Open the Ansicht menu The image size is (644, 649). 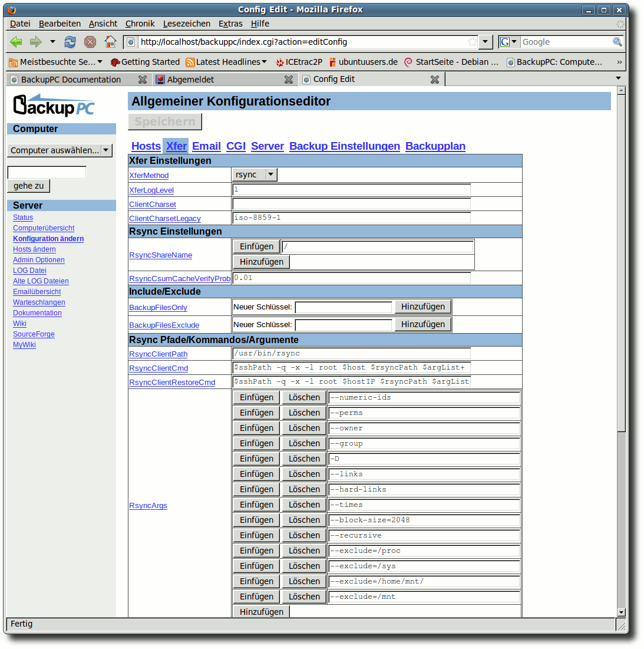coord(103,24)
